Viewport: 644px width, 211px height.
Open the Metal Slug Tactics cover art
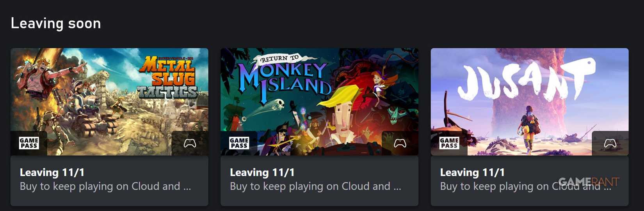(x=109, y=102)
